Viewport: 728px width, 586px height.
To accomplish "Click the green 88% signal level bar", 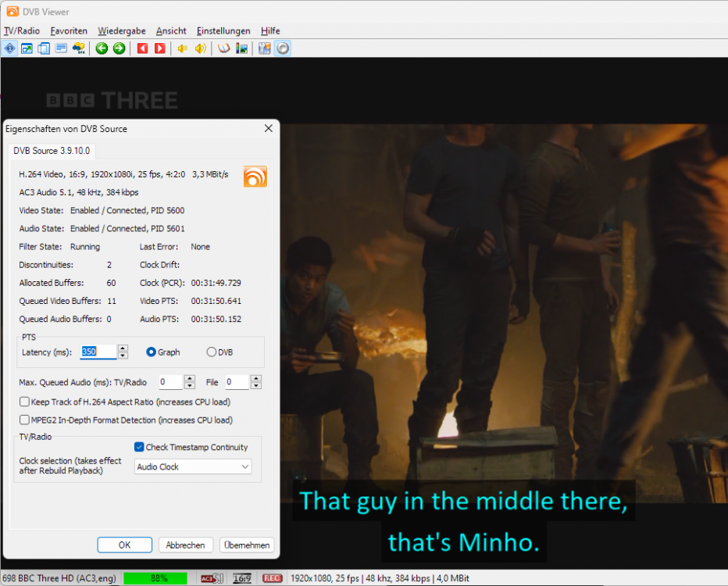I will pyautogui.click(x=155, y=578).
